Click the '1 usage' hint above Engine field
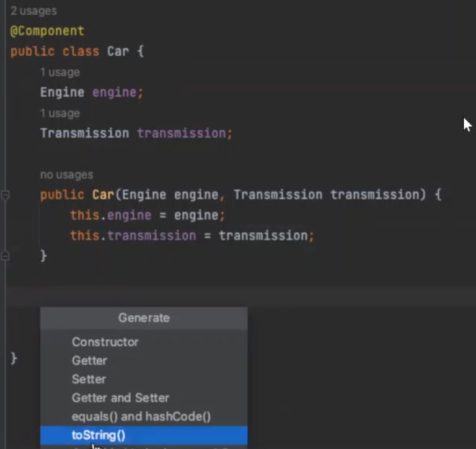Image resolution: width=476 pixels, height=449 pixels. pyautogui.click(x=60, y=73)
